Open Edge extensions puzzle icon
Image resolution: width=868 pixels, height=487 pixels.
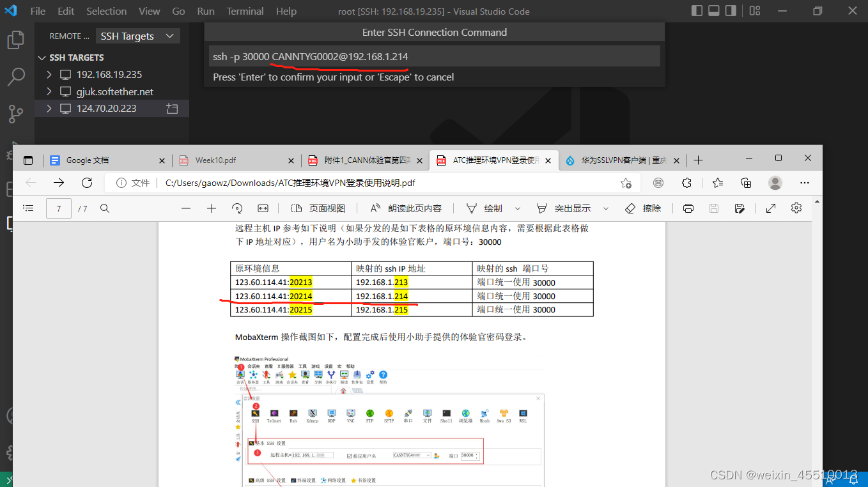(686, 183)
